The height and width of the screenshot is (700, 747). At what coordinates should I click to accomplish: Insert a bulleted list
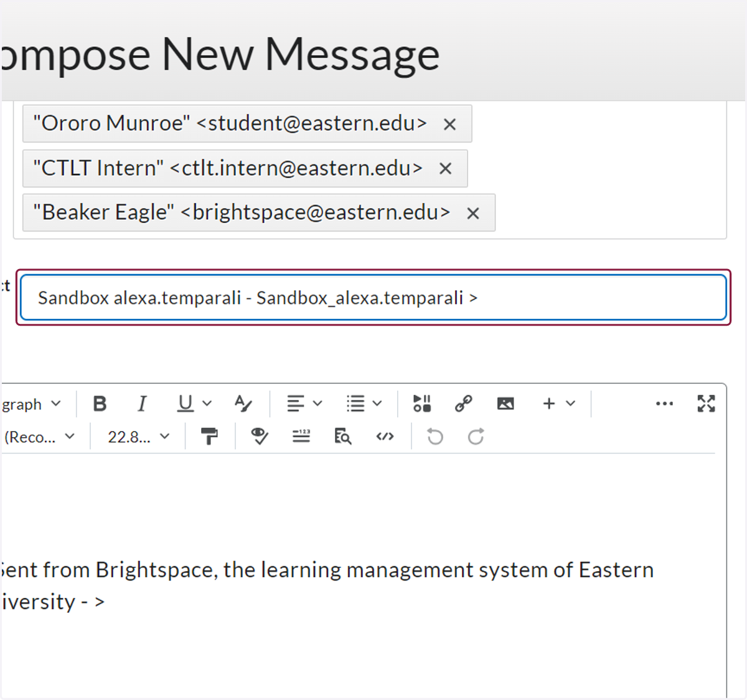tap(355, 404)
